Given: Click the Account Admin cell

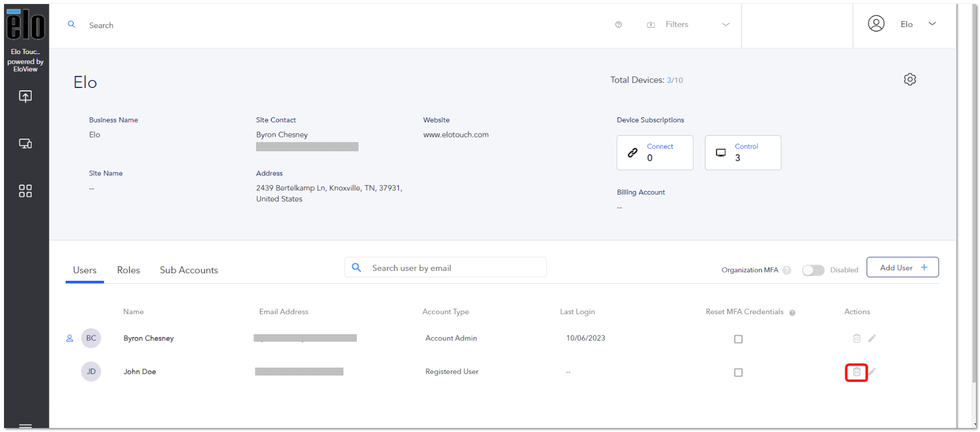Looking at the screenshot, I should coord(451,338).
